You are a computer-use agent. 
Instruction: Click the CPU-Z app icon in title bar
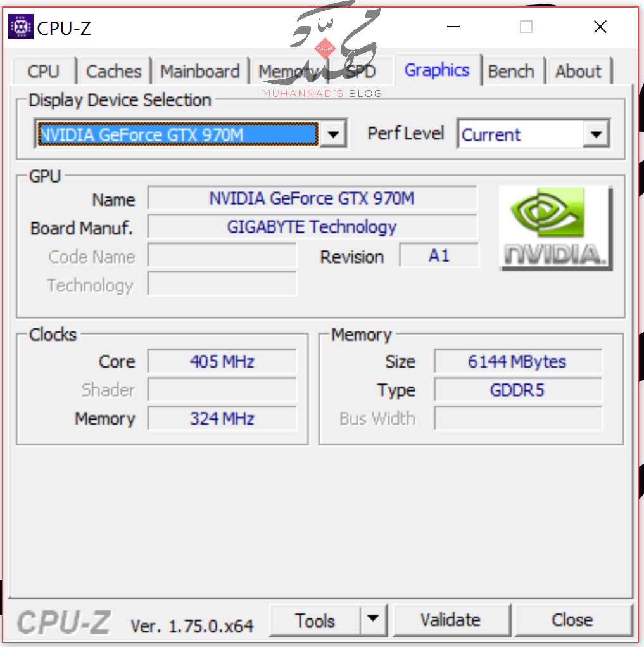pos(21,27)
